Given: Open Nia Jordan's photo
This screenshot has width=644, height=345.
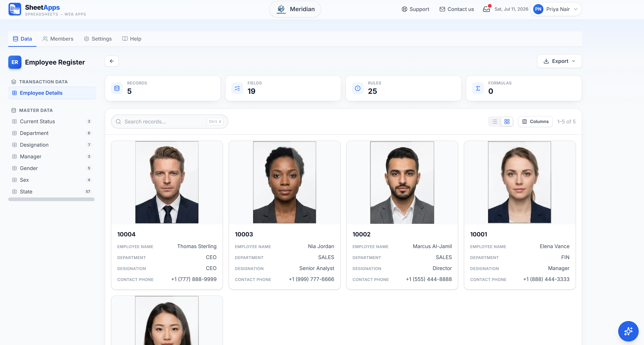Looking at the screenshot, I should (284, 182).
